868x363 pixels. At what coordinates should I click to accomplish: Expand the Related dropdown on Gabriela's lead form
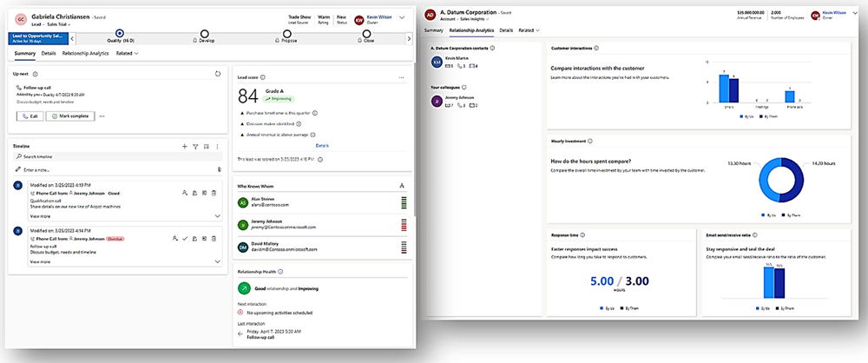(x=128, y=54)
